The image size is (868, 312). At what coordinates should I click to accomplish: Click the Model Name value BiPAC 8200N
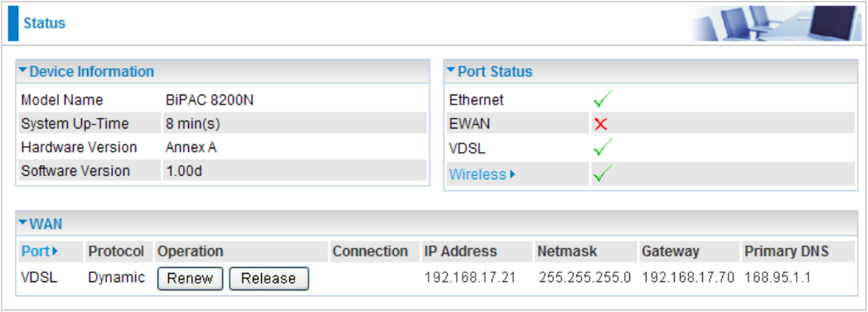(x=210, y=100)
